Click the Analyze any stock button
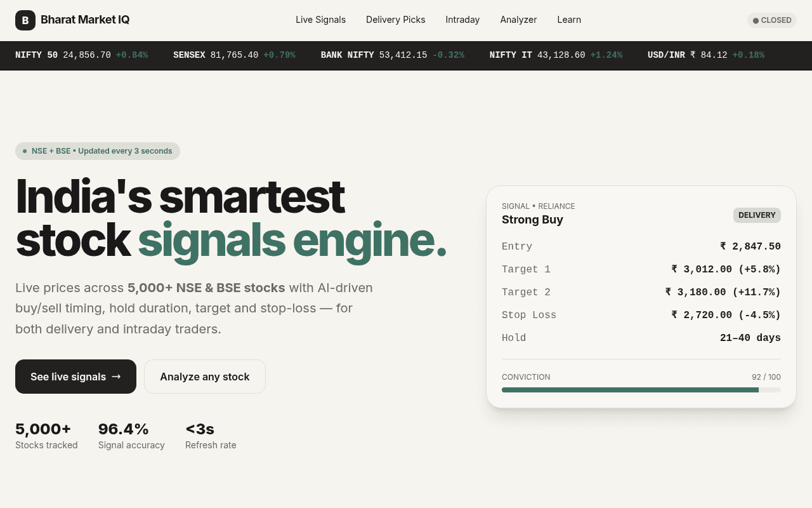Image resolution: width=812 pixels, height=508 pixels. (205, 377)
